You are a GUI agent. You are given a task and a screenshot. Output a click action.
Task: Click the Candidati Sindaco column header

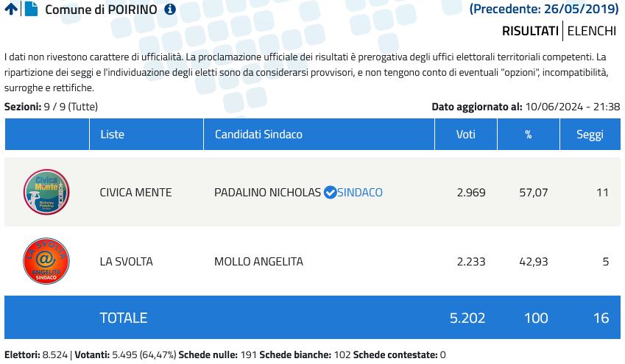pyautogui.click(x=258, y=135)
